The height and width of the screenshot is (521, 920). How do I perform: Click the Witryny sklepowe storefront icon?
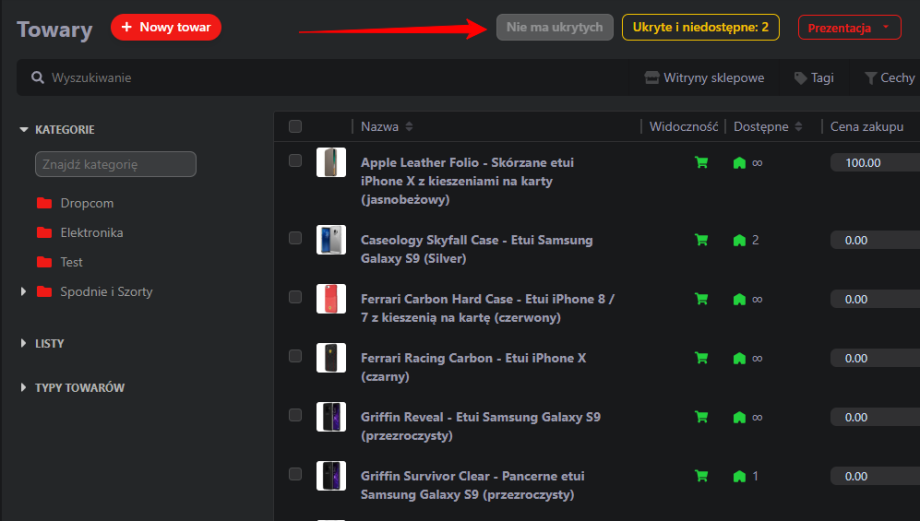[x=652, y=78]
